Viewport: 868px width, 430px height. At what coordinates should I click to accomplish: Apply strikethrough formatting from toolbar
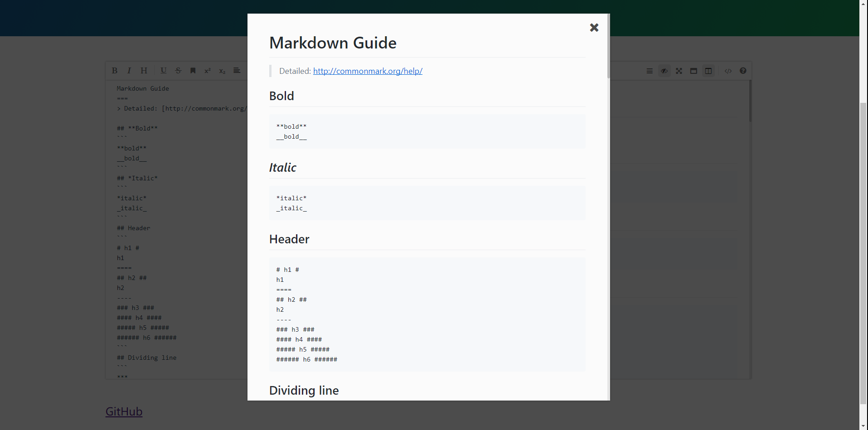[178, 71]
